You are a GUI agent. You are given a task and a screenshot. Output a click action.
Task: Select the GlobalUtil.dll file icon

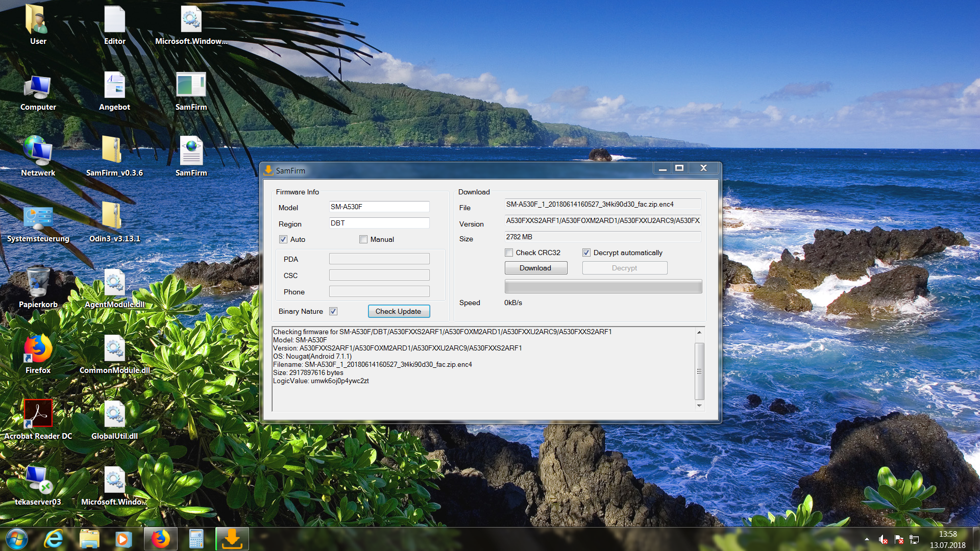click(x=114, y=419)
